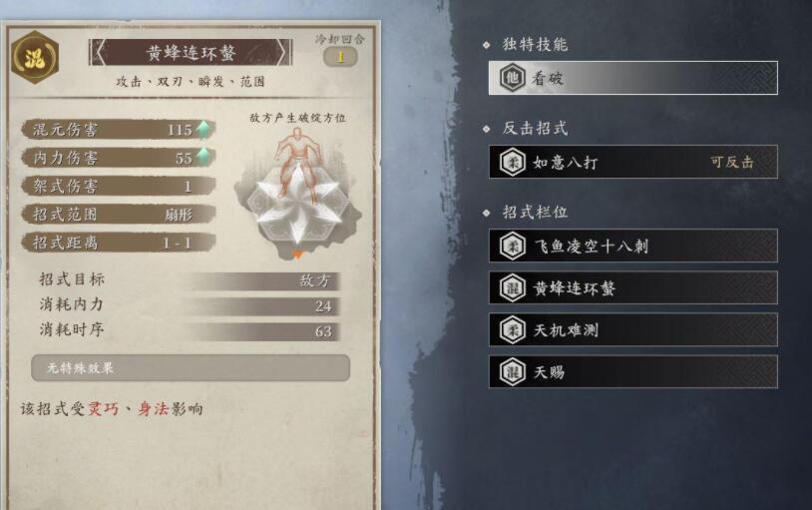Choose the 飞鱼凌空十八刺 move slot
The width and height of the screenshot is (812, 510).
tap(632, 246)
